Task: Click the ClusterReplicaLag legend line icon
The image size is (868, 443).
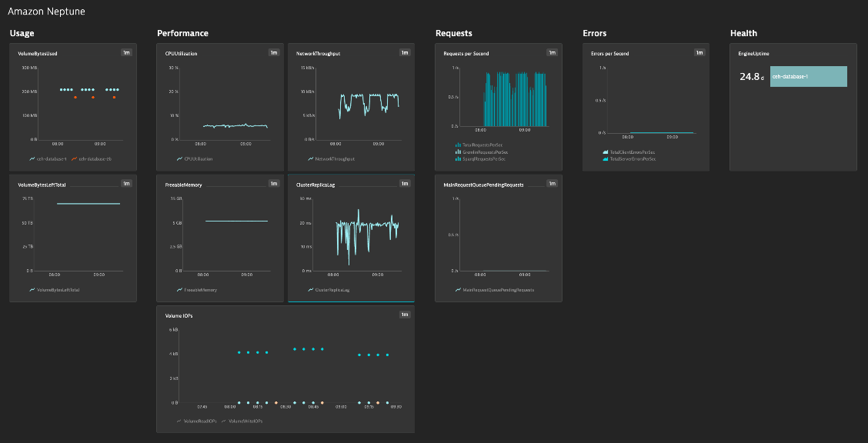Action: [311, 289]
